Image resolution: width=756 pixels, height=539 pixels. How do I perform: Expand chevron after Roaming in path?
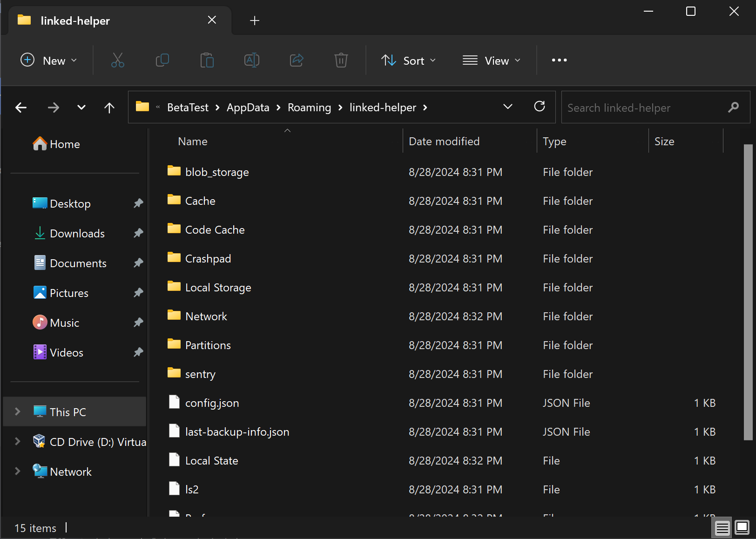tap(340, 108)
